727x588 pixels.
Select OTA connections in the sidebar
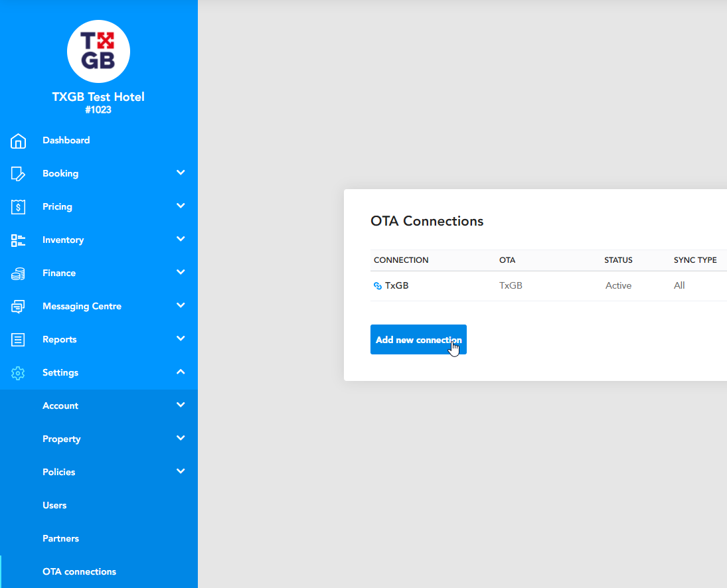[99, 572]
